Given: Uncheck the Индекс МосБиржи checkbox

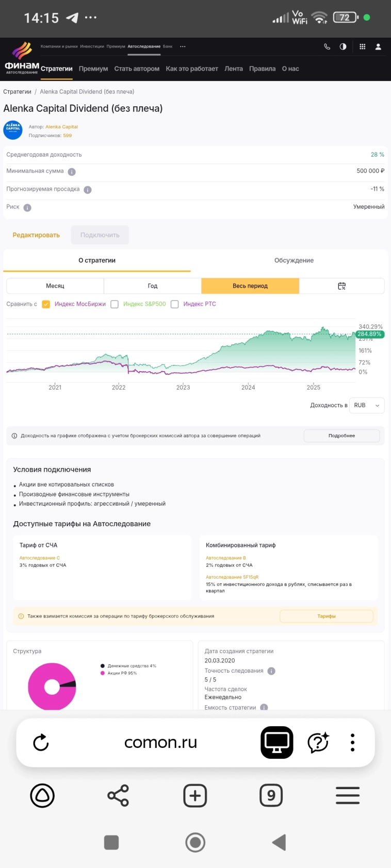Looking at the screenshot, I should pyautogui.click(x=46, y=304).
